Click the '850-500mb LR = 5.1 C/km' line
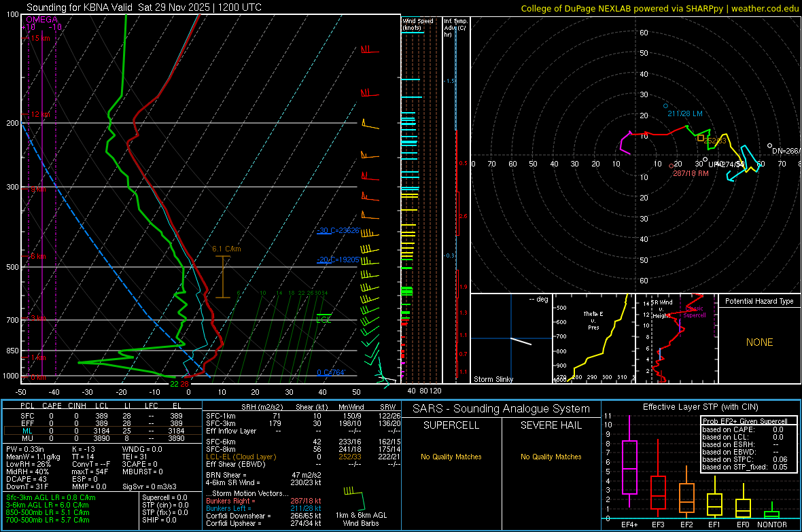 (48, 512)
